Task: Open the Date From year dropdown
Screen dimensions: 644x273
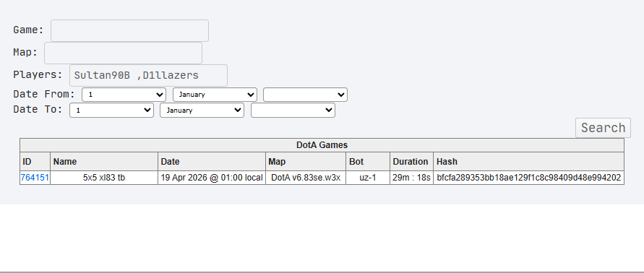Action: [x=305, y=95]
